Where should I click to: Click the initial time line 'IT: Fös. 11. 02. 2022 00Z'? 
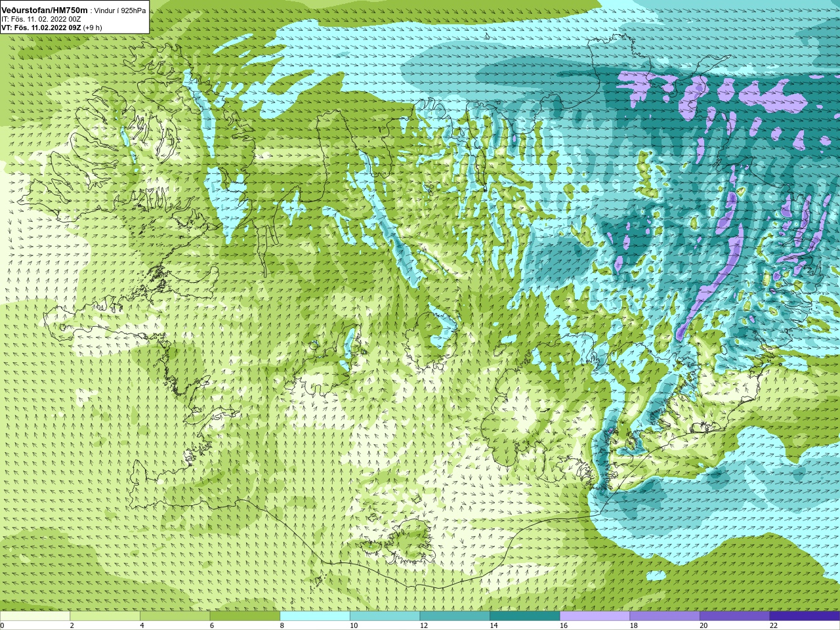[41, 19]
